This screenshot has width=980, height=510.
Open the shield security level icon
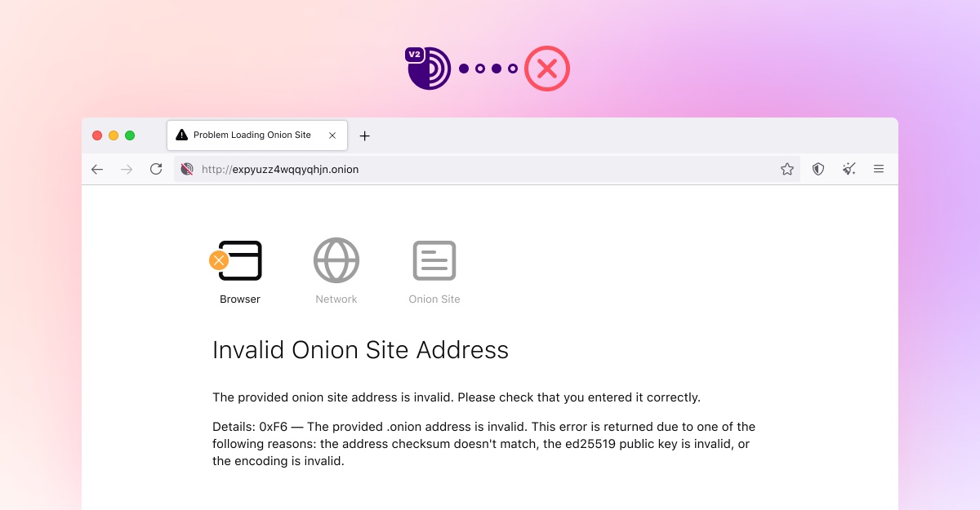point(818,169)
